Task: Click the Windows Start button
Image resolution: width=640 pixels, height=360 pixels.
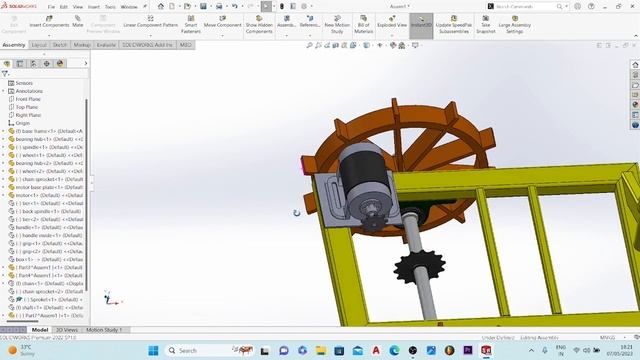Action: (153, 351)
